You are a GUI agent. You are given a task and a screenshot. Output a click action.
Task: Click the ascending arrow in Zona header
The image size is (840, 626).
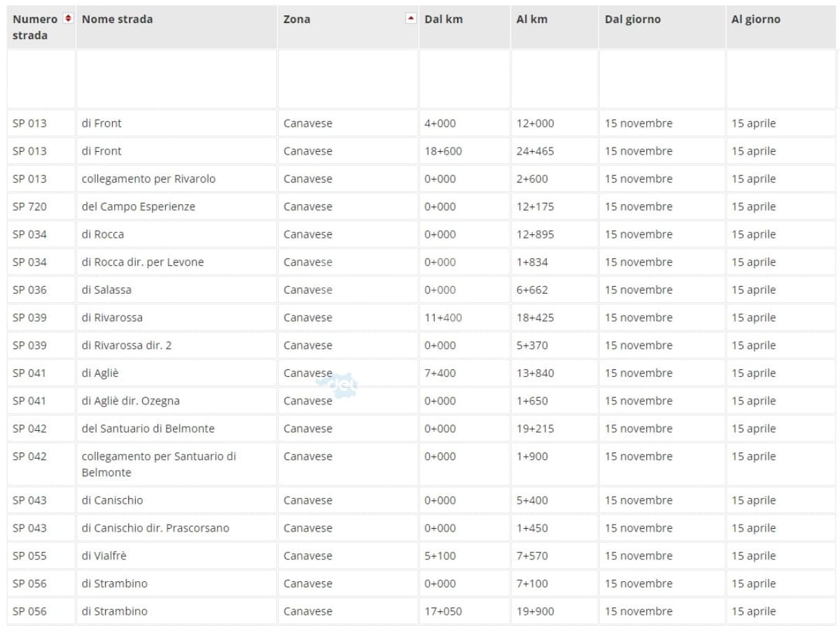coord(411,18)
